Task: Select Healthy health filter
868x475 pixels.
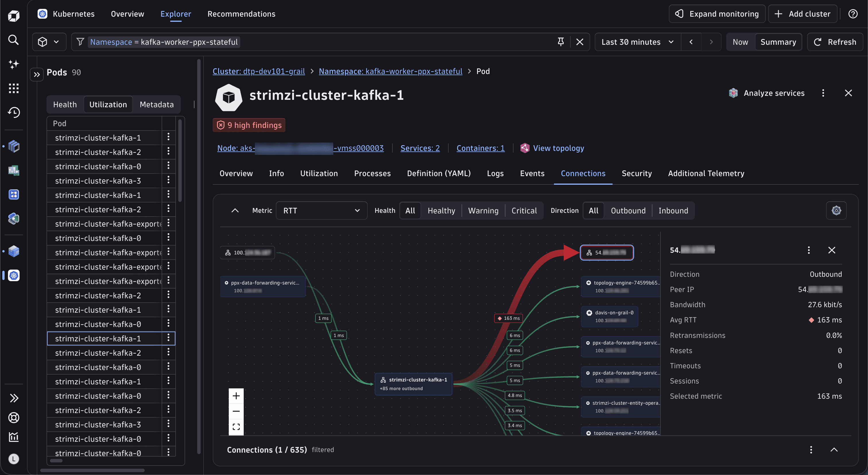Action: (441, 211)
